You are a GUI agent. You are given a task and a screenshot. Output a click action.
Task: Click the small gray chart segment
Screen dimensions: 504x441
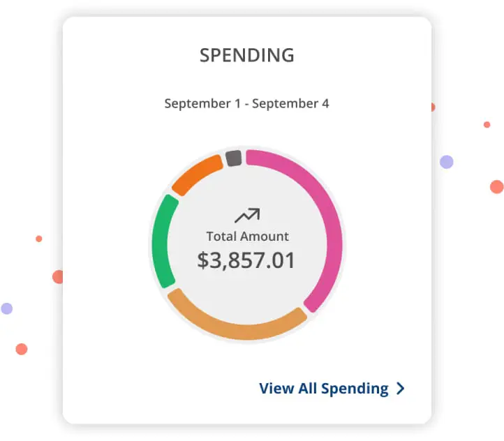point(234,158)
